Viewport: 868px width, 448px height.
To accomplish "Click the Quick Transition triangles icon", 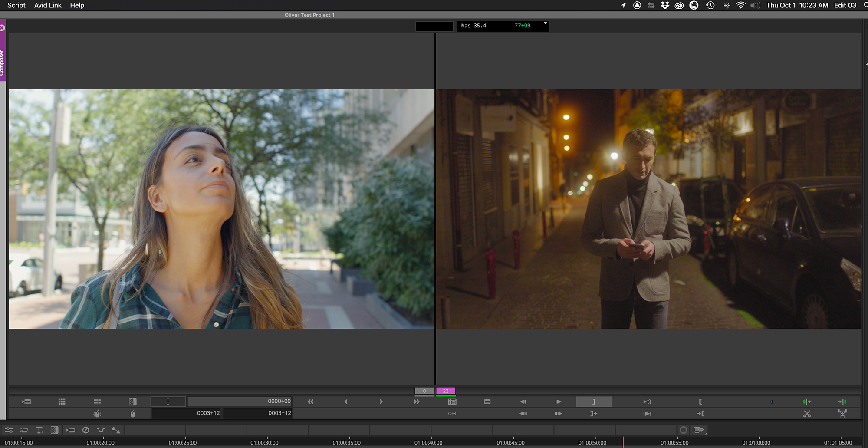I will click(116, 430).
